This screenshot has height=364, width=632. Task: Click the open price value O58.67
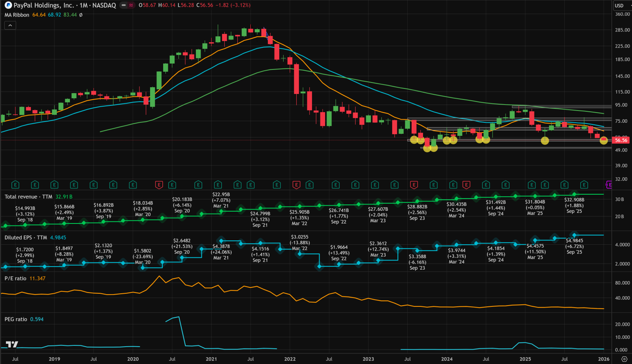point(147,6)
